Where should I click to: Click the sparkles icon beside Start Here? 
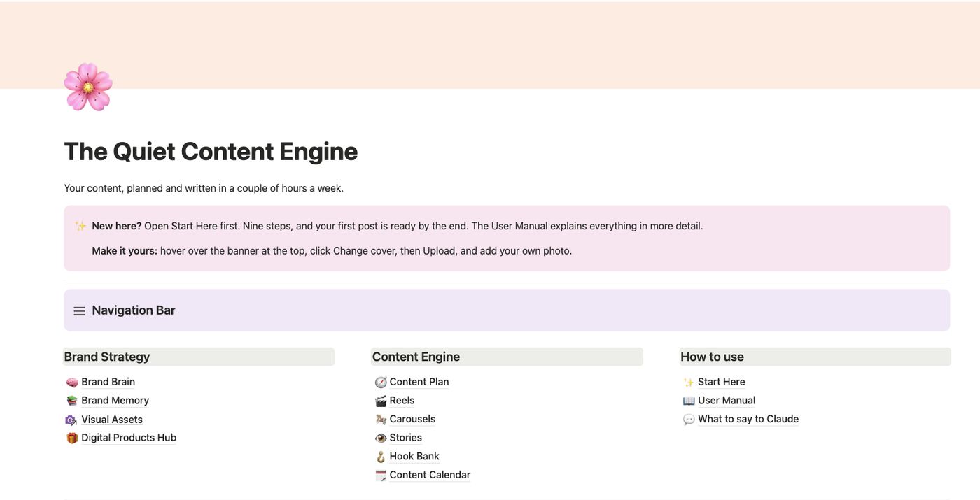[x=689, y=383]
